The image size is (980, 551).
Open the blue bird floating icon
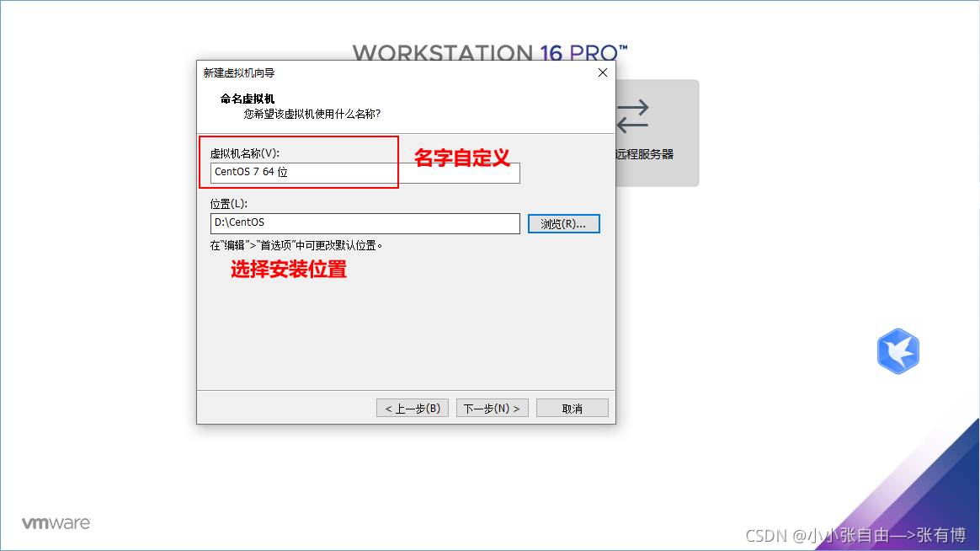point(897,351)
